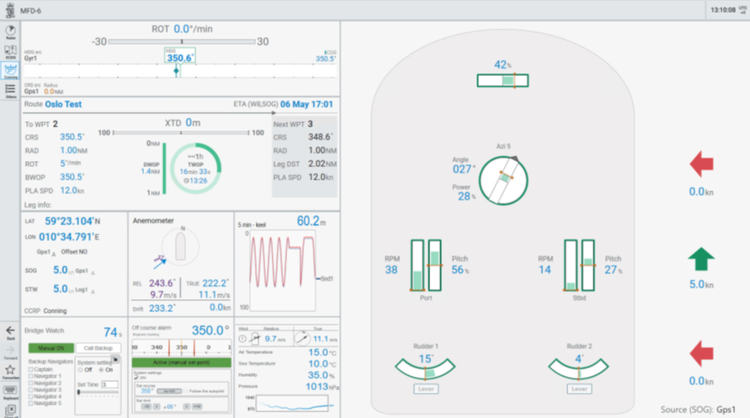Click the Rudder 2 angle arc gauge
750x418 pixels.
coord(578,369)
